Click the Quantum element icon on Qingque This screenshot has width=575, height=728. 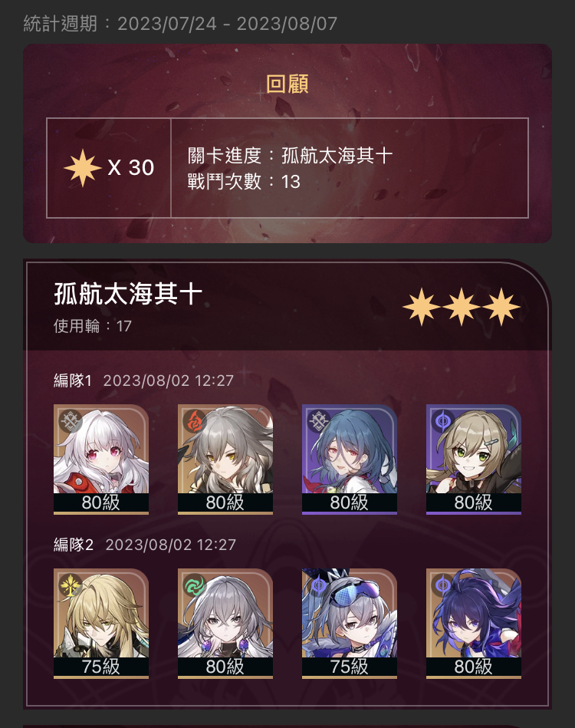click(443, 421)
